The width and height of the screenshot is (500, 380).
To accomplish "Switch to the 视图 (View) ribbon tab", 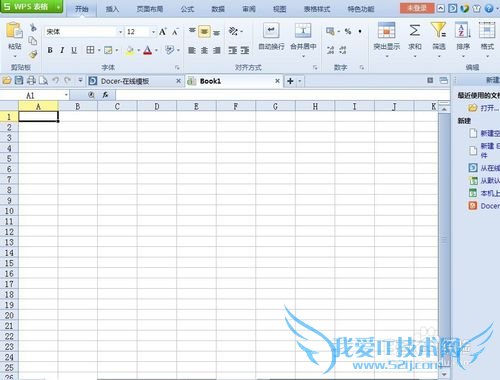I will click(x=279, y=9).
